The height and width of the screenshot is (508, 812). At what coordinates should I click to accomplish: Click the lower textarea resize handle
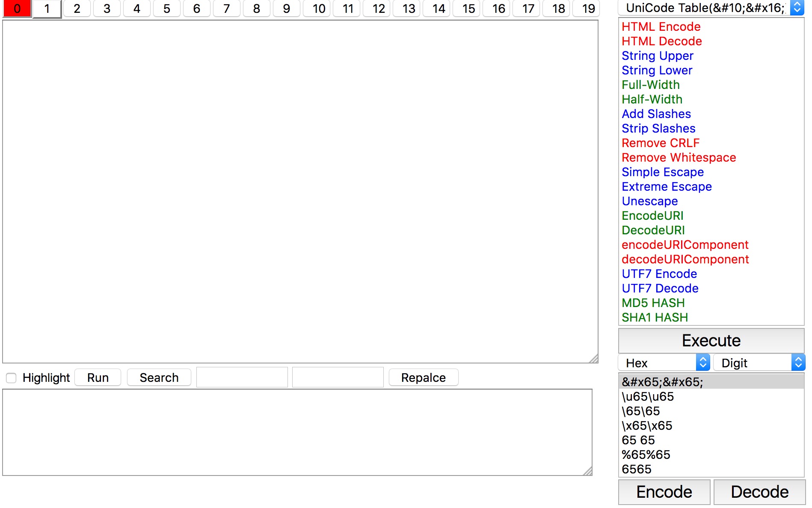tap(588, 471)
